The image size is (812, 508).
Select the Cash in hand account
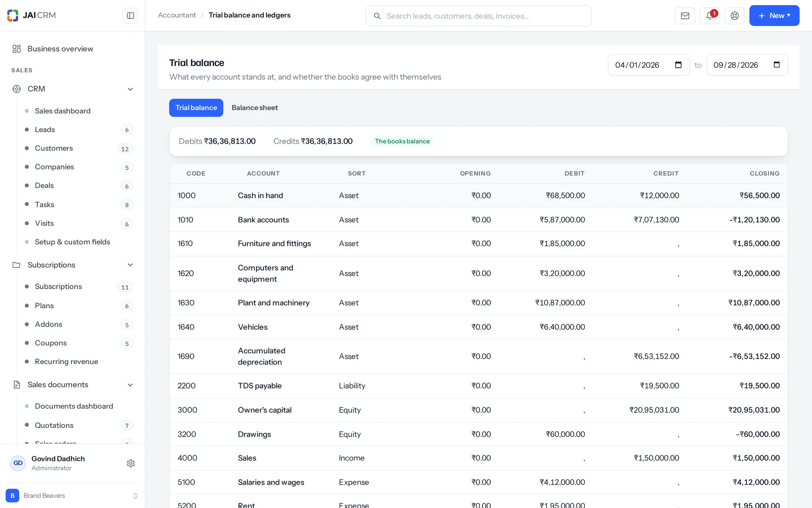pyautogui.click(x=260, y=196)
